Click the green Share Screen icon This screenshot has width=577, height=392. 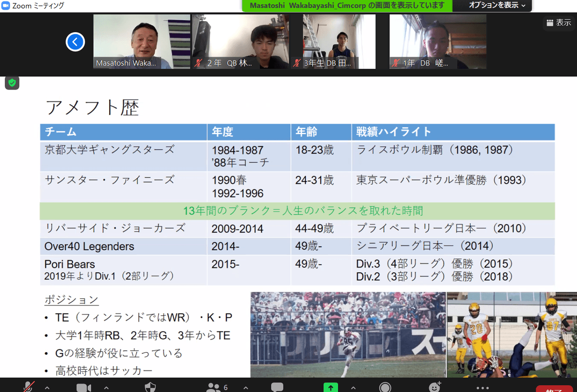[330, 387]
